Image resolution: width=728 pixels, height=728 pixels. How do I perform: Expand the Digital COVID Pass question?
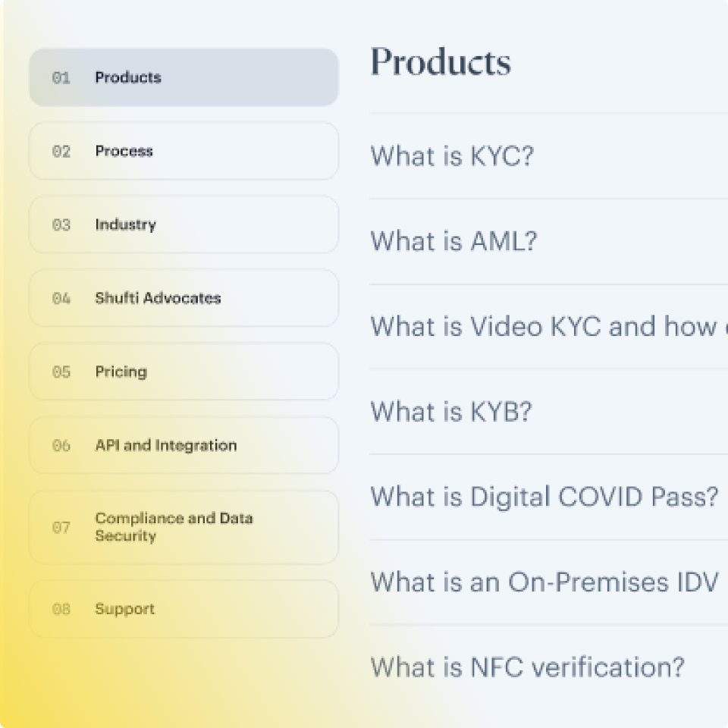544,497
